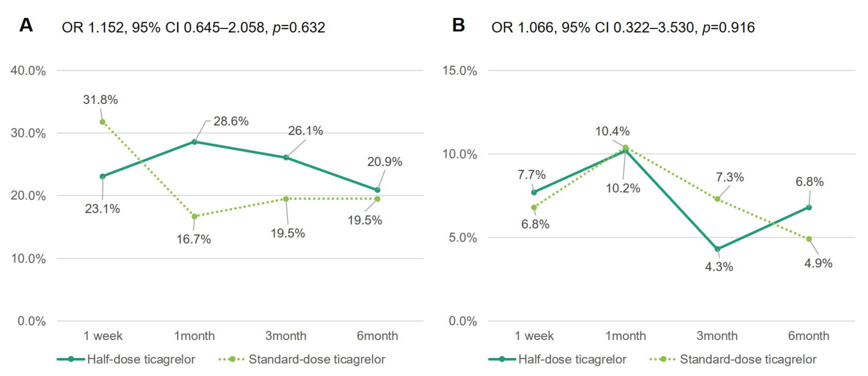Select the "1 week" axis label in panel A
This screenshot has width=868, height=376.
pyautogui.click(x=103, y=336)
